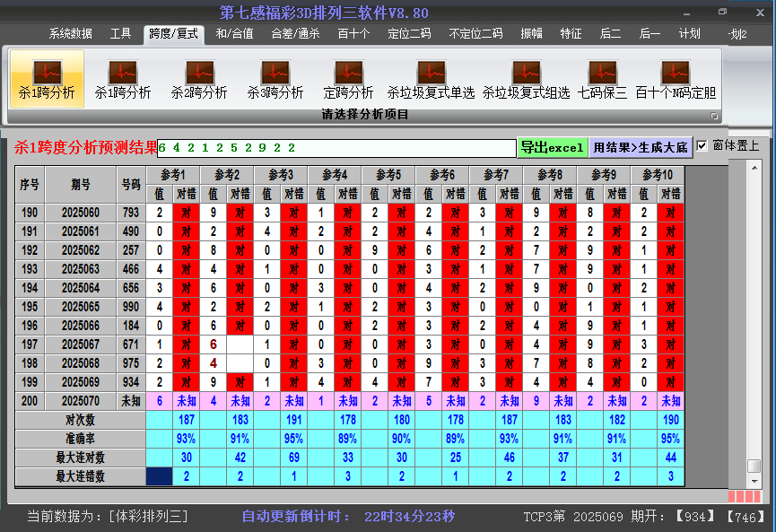Click the 导出excel button
Screen dimensions: 776x532
point(553,147)
